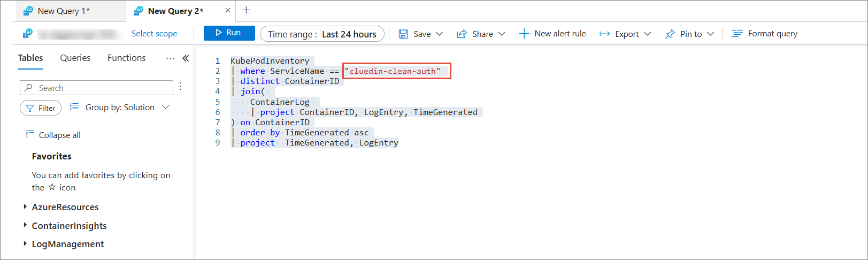Viewport: 868px width, 260px height.
Task: Create a New alert rule
Action: point(552,34)
